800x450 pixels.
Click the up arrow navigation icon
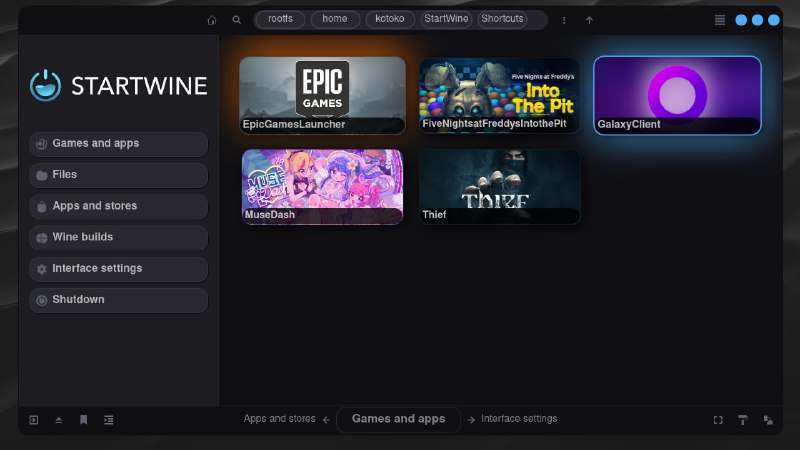pyautogui.click(x=589, y=20)
